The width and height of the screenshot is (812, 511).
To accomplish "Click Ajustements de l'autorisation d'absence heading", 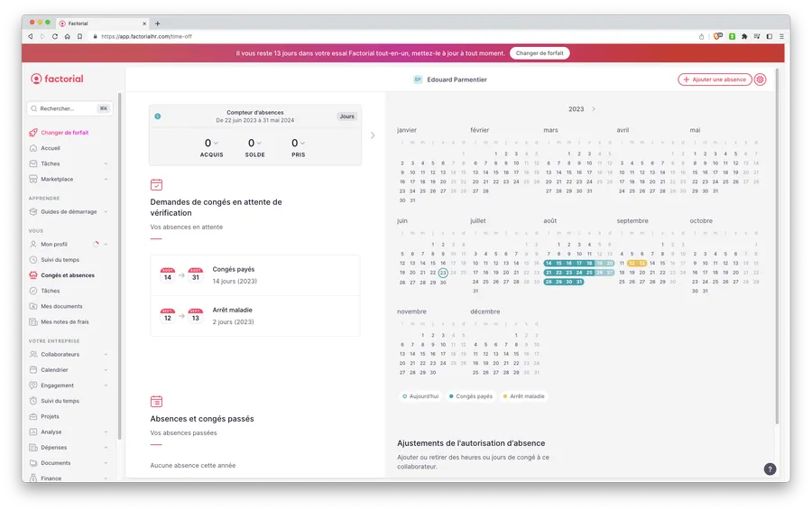I will coord(471,443).
